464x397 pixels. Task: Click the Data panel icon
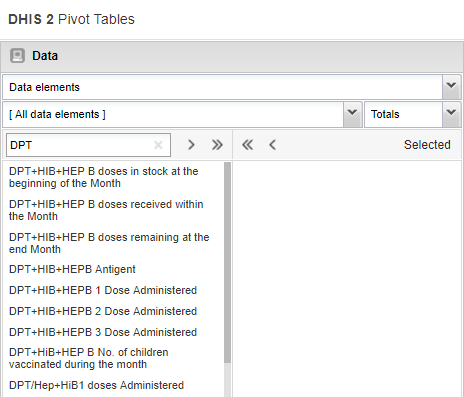(x=17, y=56)
